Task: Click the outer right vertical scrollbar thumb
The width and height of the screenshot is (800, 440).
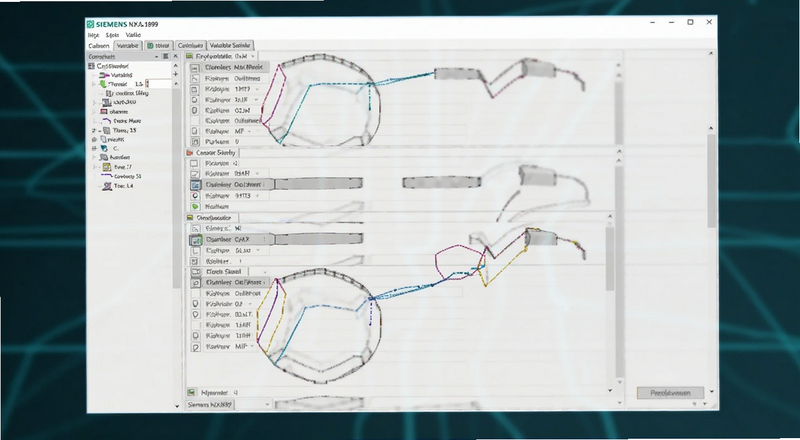Action: point(712,179)
